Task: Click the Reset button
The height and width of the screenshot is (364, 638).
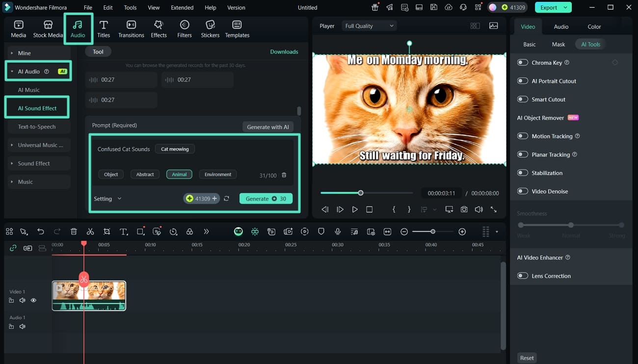Action: point(527,358)
